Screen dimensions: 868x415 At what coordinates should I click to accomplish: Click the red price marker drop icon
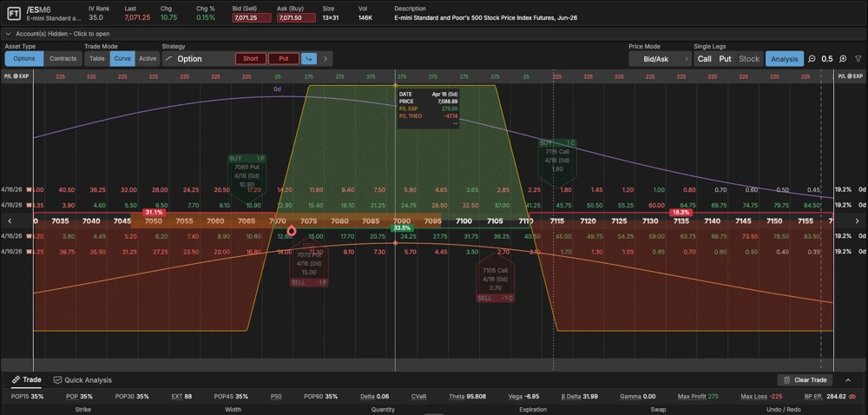coord(292,230)
